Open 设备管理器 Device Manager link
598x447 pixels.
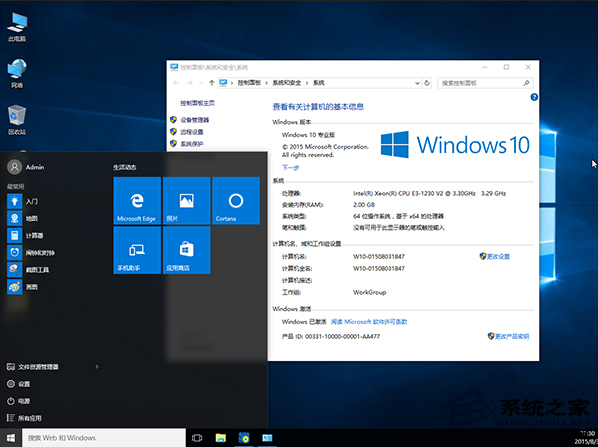tap(195, 120)
